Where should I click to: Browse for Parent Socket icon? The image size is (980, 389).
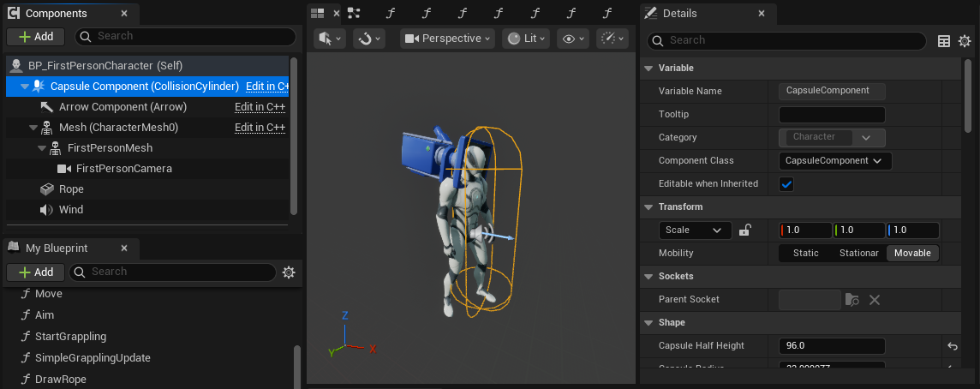tap(852, 299)
